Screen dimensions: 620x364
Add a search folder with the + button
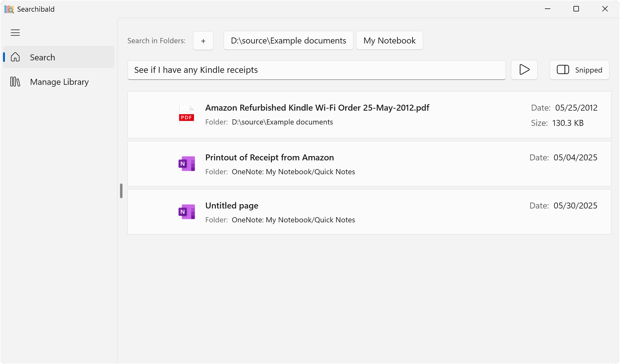click(x=203, y=41)
